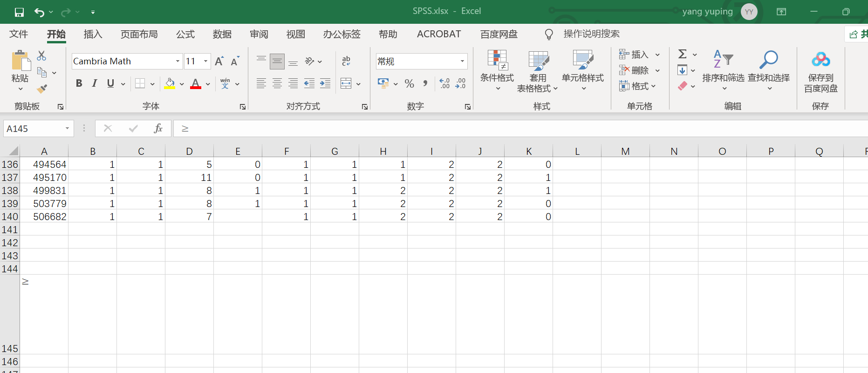Viewport: 868px width, 373px height.
Task: Open number format 常规 dropdown
Action: [x=462, y=61]
